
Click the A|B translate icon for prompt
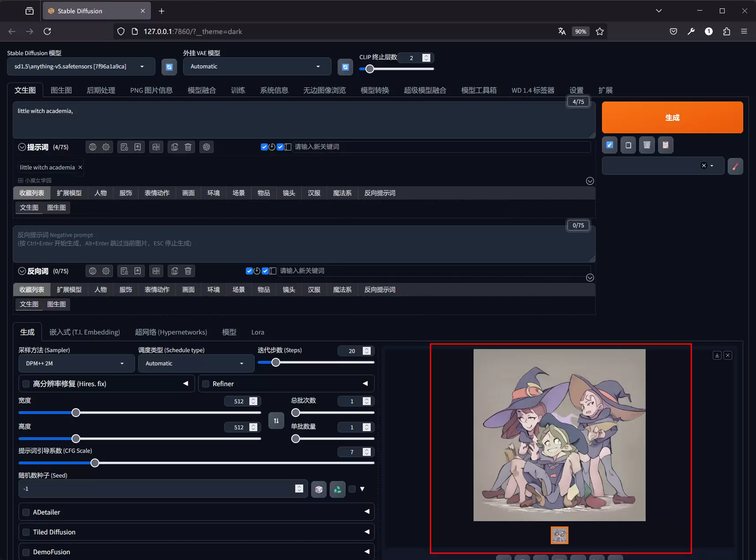coord(156,147)
